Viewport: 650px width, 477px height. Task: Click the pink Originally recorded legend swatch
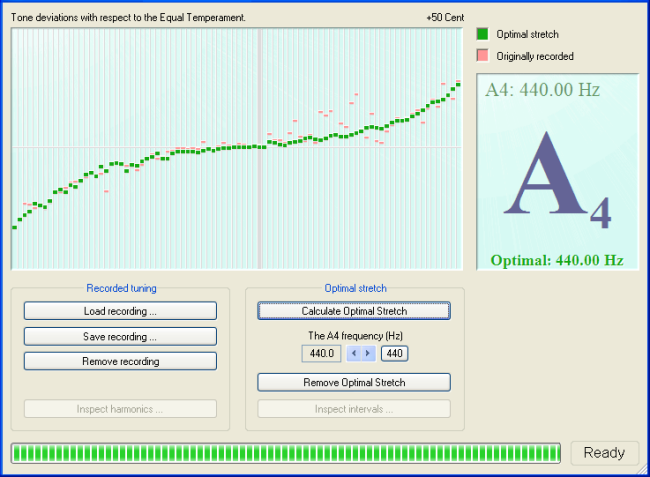click(483, 56)
